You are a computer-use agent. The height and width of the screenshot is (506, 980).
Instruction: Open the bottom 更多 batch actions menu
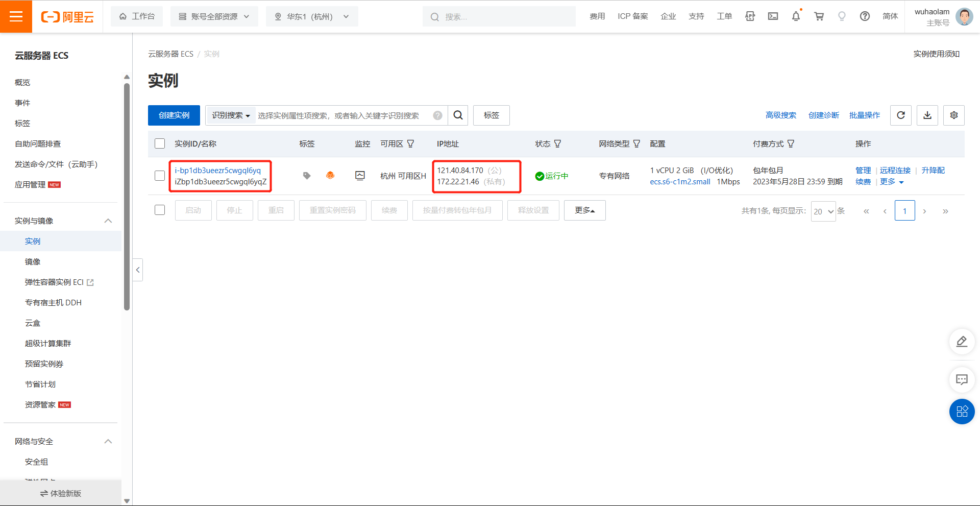click(x=584, y=210)
